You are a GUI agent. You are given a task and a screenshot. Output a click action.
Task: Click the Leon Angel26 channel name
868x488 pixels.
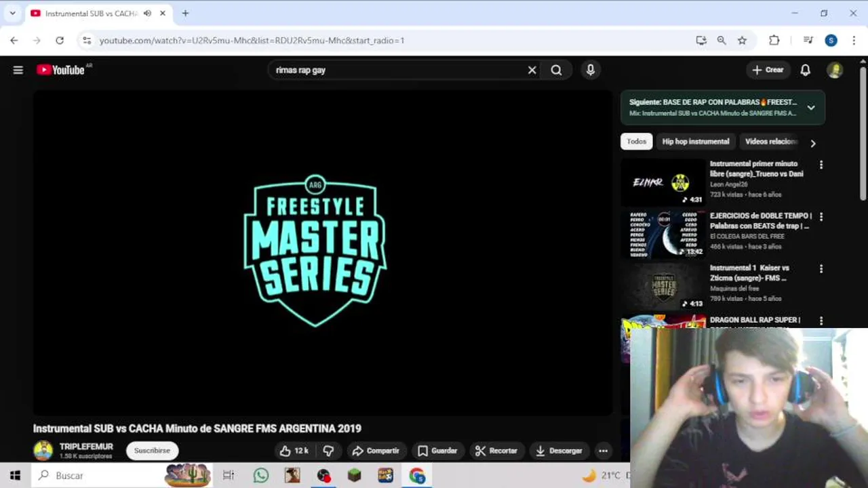pyautogui.click(x=730, y=184)
